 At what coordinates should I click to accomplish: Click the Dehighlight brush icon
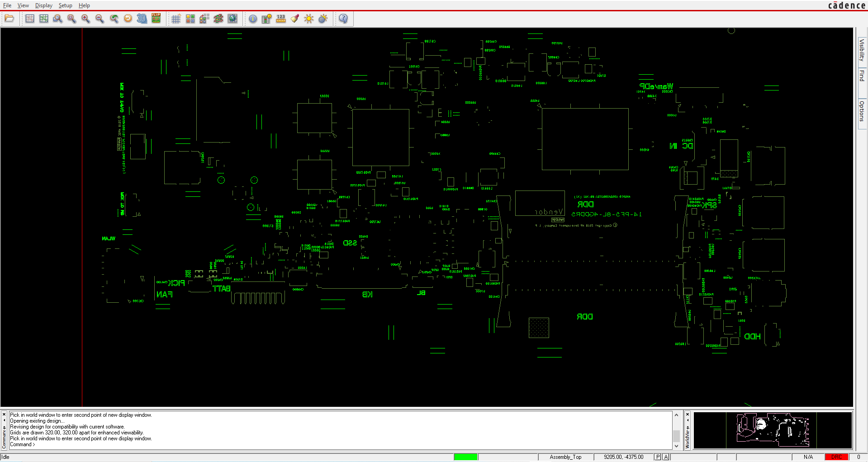pos(295,19)
